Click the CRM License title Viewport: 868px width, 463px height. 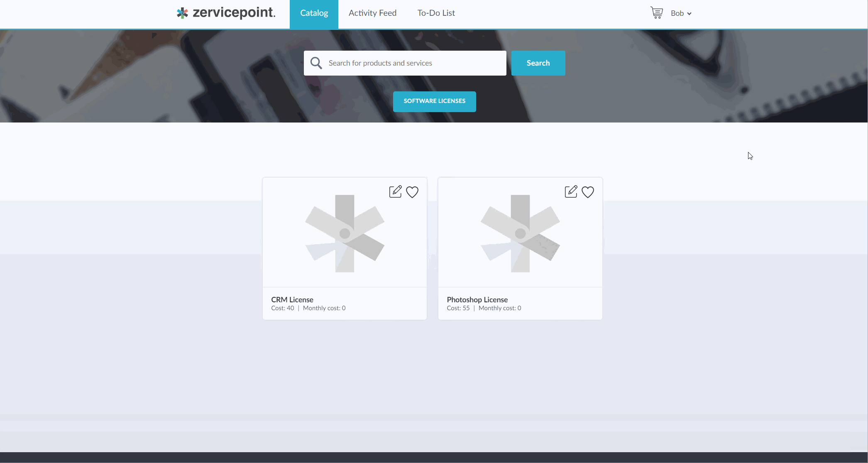click(292, 299)
